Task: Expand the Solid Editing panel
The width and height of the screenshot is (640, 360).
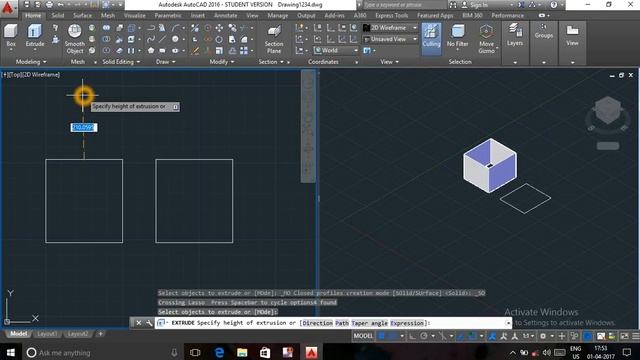Action: [121, 62]
